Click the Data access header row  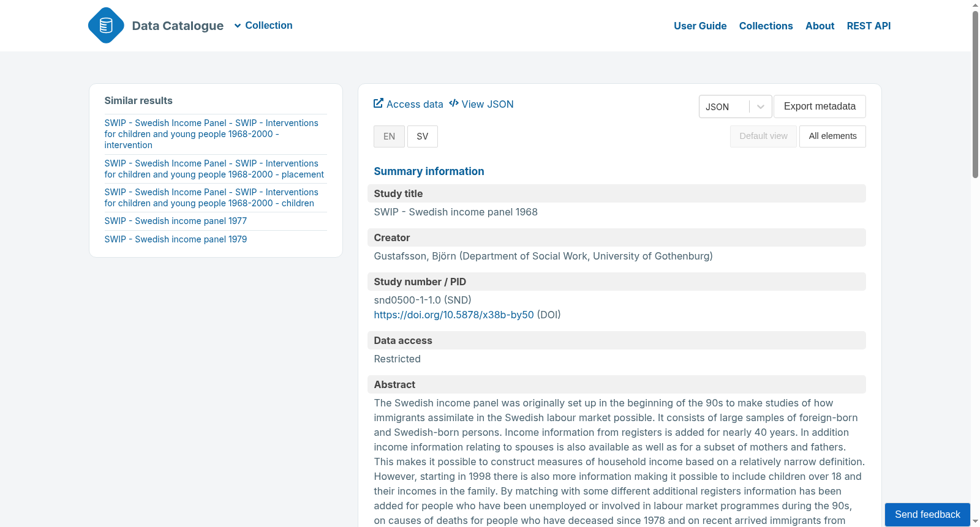[616, 340]
